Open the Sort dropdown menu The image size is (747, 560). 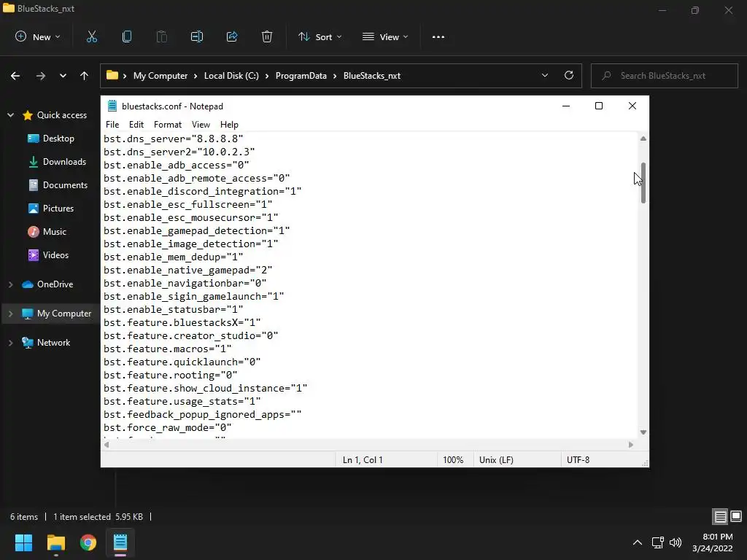click(320, 36)
